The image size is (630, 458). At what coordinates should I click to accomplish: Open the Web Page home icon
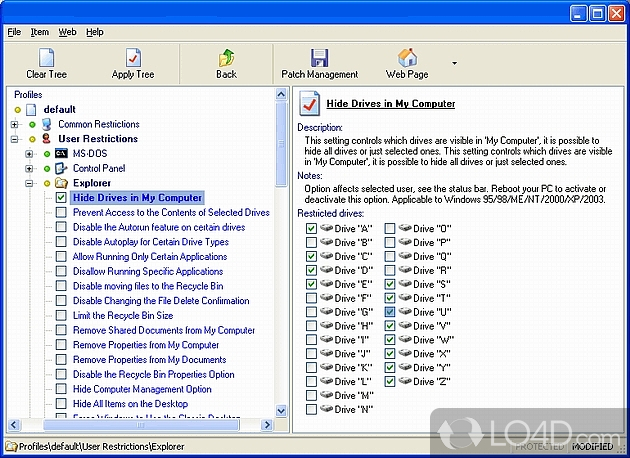pos(407,57)
